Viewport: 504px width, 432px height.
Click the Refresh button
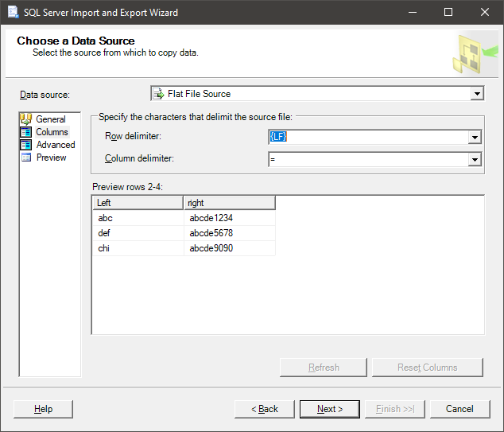[x=324, y=368]
